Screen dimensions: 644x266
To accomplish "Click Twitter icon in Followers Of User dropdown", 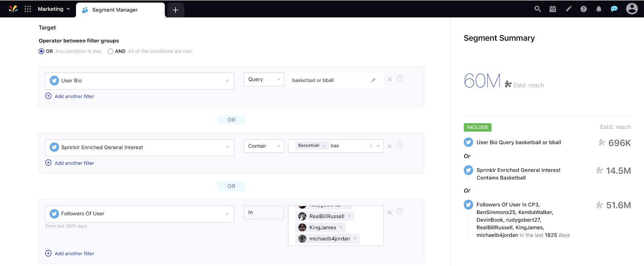I will click(x=54, y=214).
